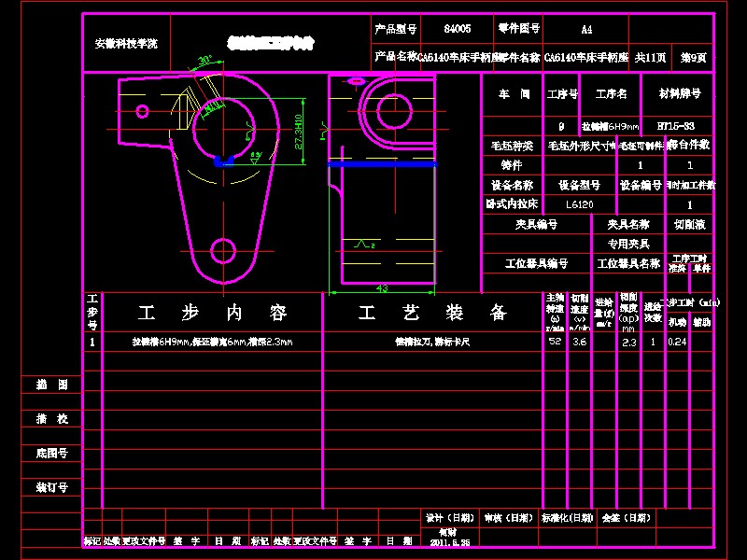
Task: Click the machine time value 0.24
Action: point(677,342)
